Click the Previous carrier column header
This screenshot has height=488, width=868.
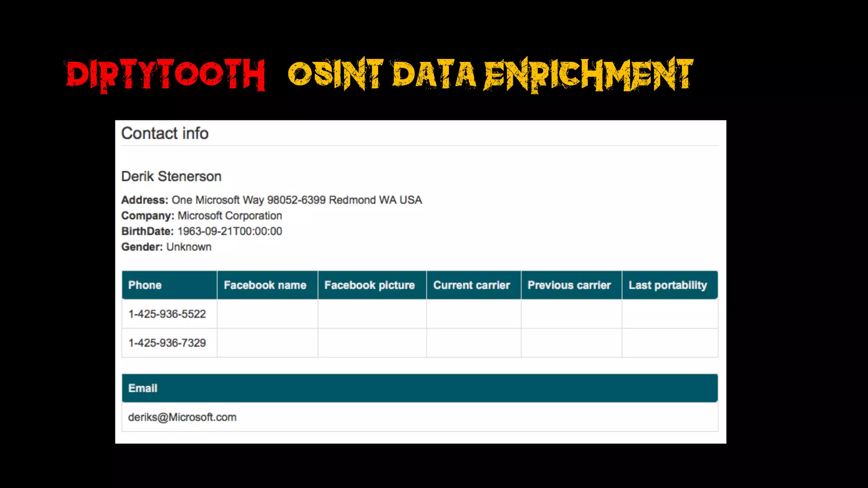tap(571, 285)
